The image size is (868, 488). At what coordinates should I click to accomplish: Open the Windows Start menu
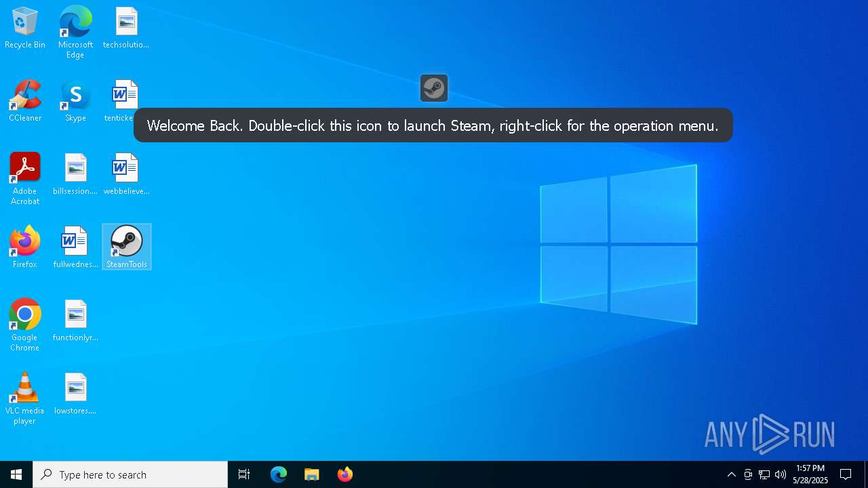16,474
